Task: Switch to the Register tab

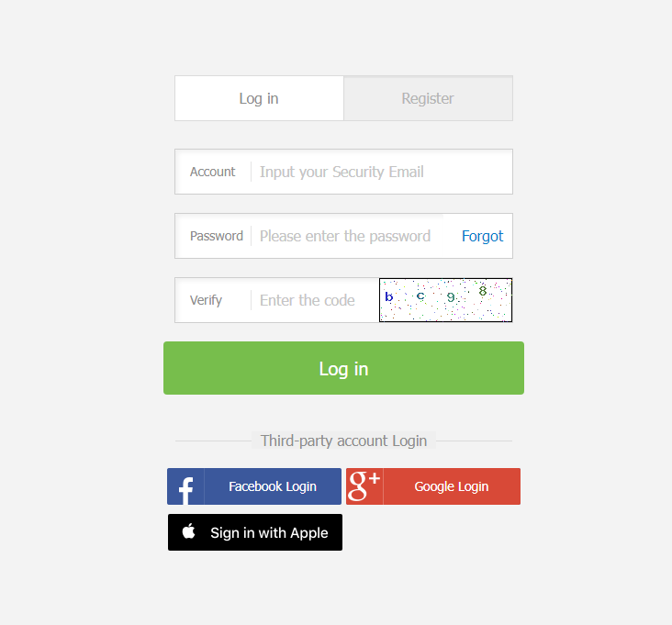Action: [x=428, y=98]
